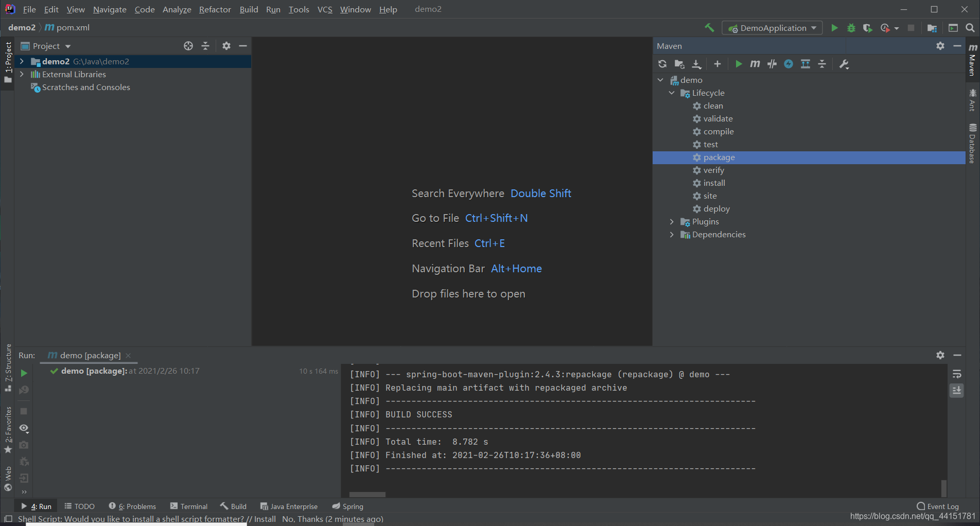This screenshot has height=526, width=980.
Task: Open profiler run options dropdown arrow
Action: pyautogui.click(x=897, y=28)
